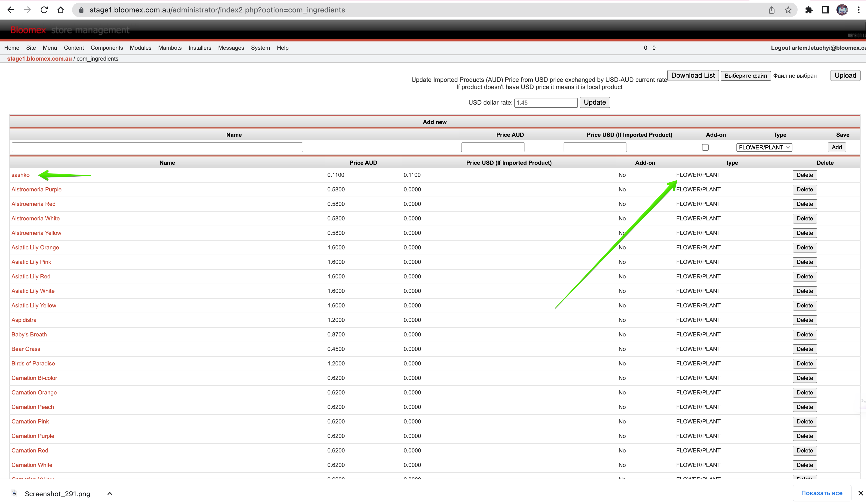The height and width of the screenshot is (504, 866).
Task: Select Price AUD 0.8700 for Baby's Breath
Action: pyautogui.click(x=336, y=334)
